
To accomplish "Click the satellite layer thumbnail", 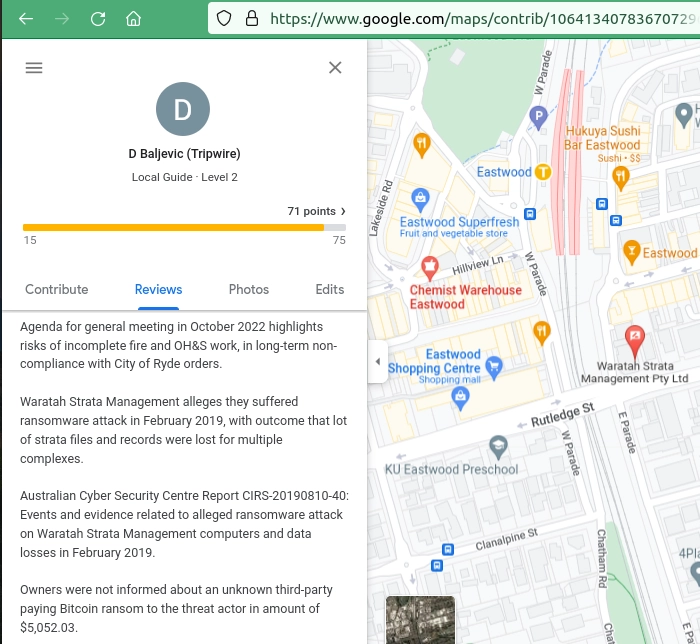I will tap(420, 619).
